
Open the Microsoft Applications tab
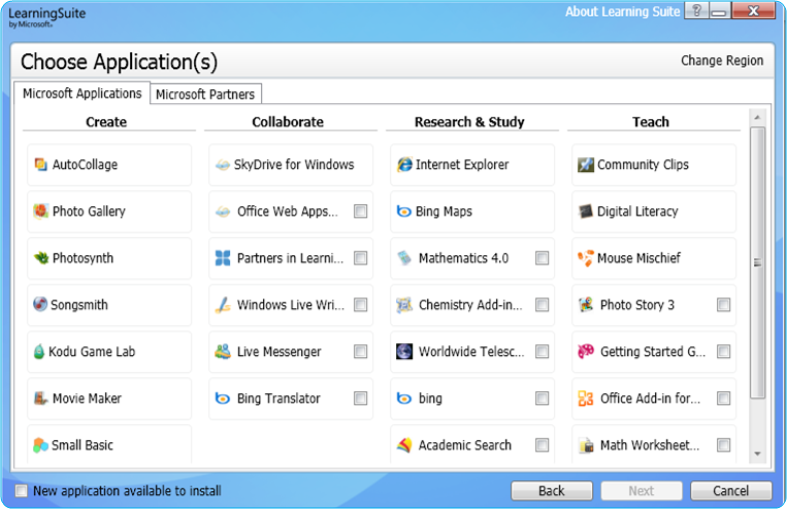pyautogui.click(x=82, y=93)
